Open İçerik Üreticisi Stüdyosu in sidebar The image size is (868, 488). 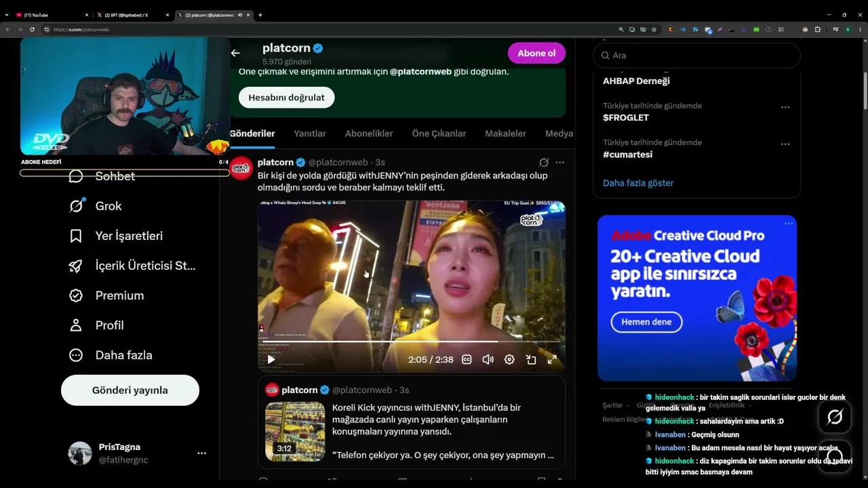pyautogui.click(x=132, y=266)
